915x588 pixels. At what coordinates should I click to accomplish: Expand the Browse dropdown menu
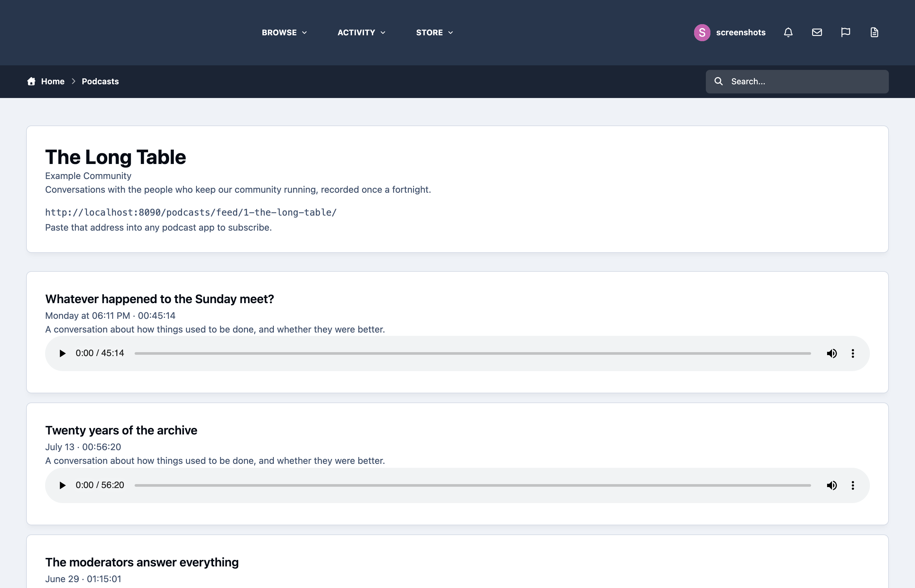[x=284, y=32]
